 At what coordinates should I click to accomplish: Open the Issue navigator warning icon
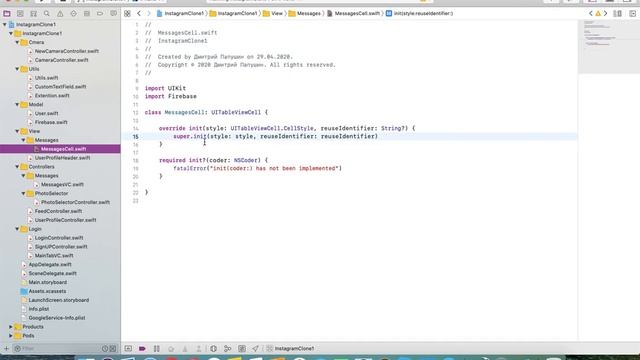60,13
